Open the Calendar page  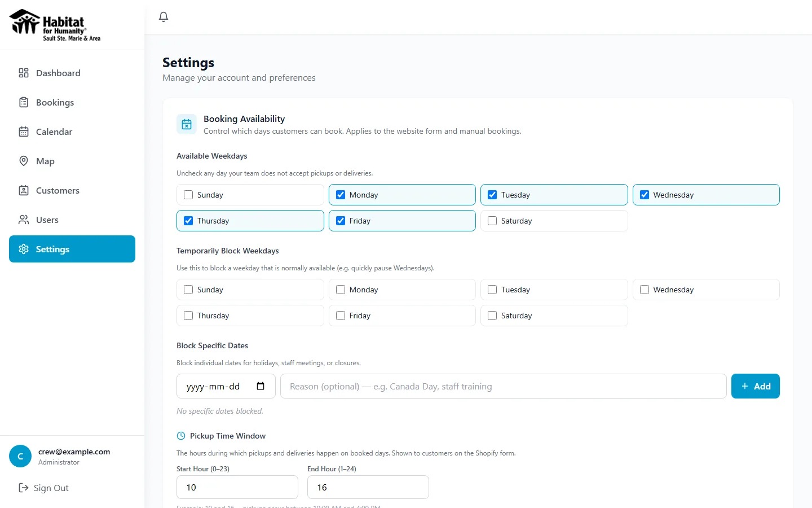[x=72, y=132]
